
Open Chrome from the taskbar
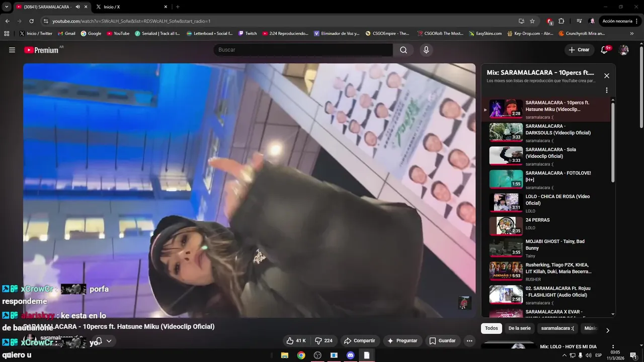(x=301, y=355)
